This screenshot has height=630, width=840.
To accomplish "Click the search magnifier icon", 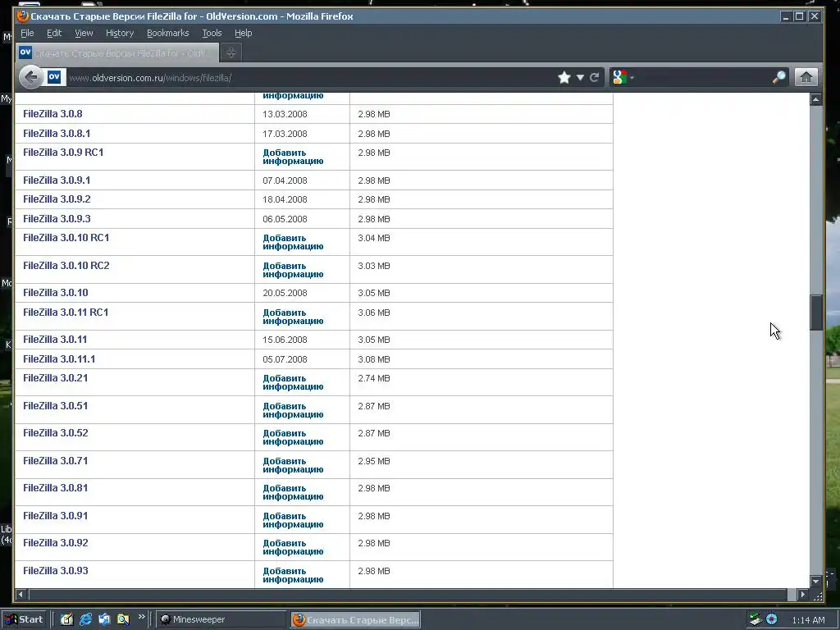I will 779,78.
